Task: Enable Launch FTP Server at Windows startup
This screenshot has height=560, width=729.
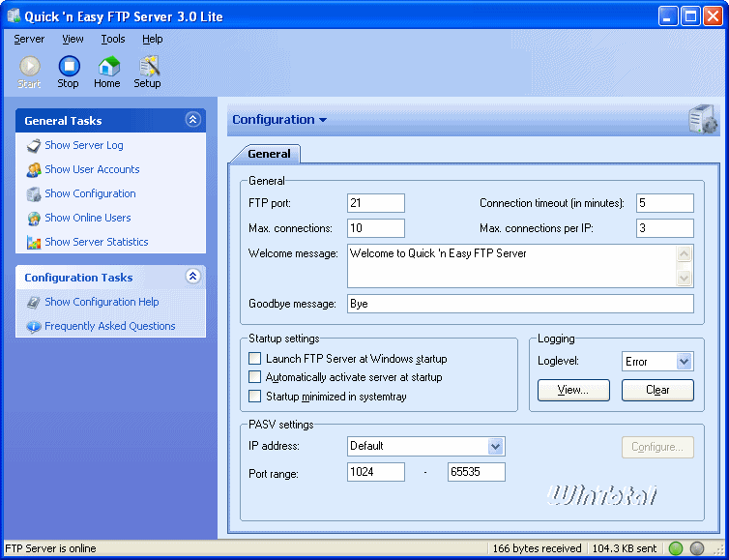Action: point(255,359)
